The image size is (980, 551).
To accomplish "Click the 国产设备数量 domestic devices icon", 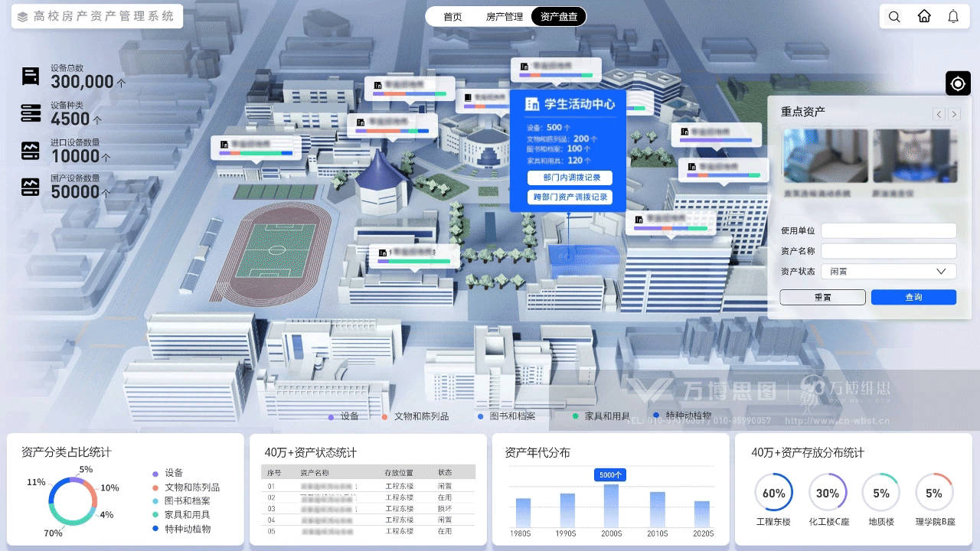I will [x=31, y=187].
